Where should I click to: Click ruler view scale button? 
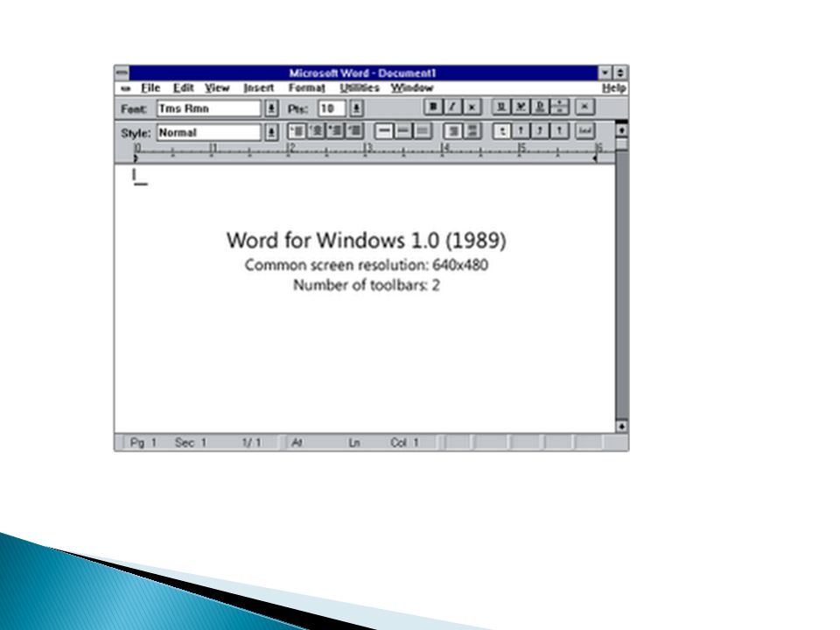point(585,130)
